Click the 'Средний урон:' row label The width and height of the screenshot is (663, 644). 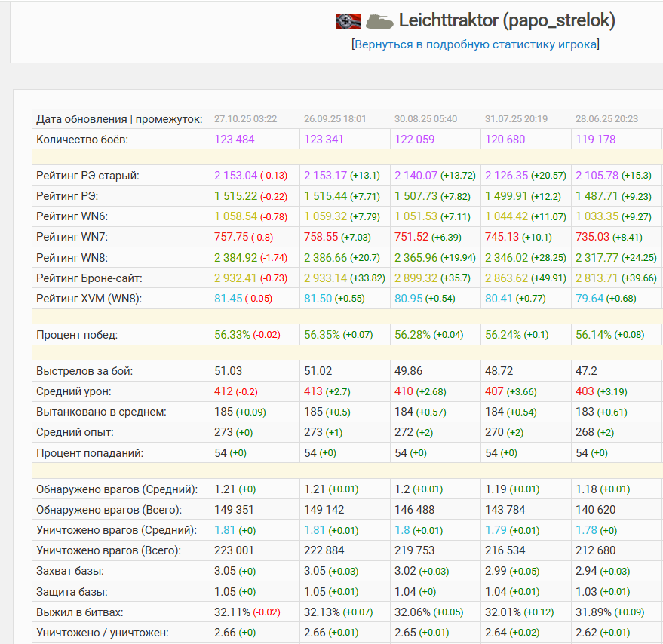click(x=74, y=391)
